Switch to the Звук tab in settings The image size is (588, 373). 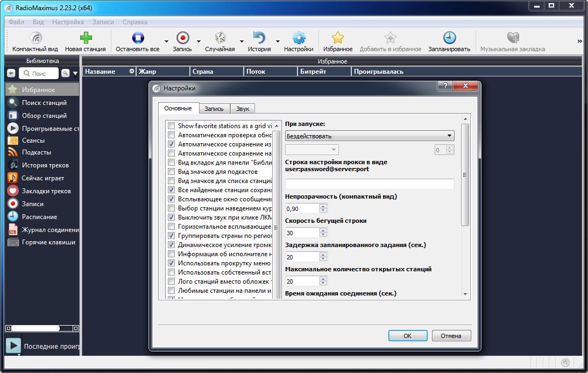pos(243,108)
